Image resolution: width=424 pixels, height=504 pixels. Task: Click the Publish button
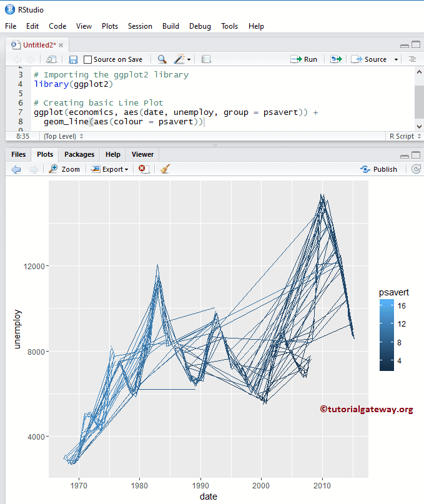[x=378, y=169]
